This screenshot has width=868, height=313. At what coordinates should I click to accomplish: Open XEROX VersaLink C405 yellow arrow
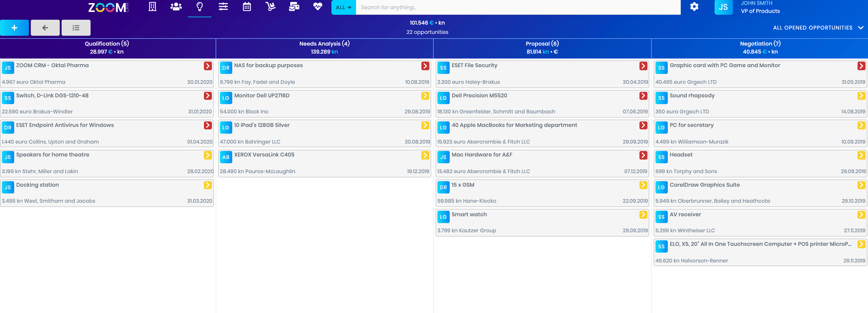pyautogui.click(x=425, y=155)
